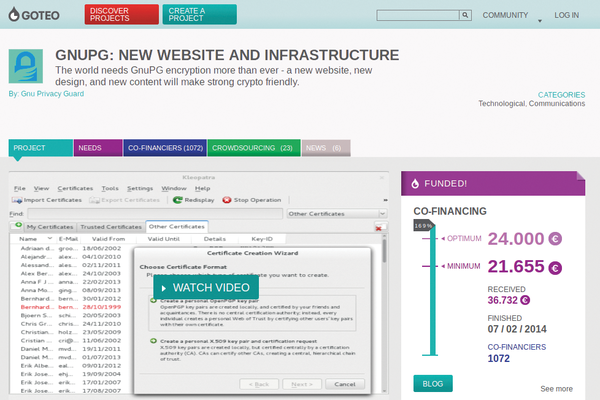Open the Community dropdown arrow
Image resolution: width=600 pixels, height=400 pixels.
click(540, 21)
